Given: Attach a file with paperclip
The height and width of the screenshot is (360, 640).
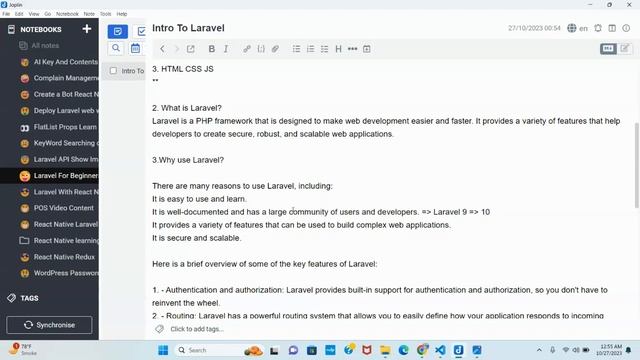Looking at the screenshot, I should tap(275, 49).
